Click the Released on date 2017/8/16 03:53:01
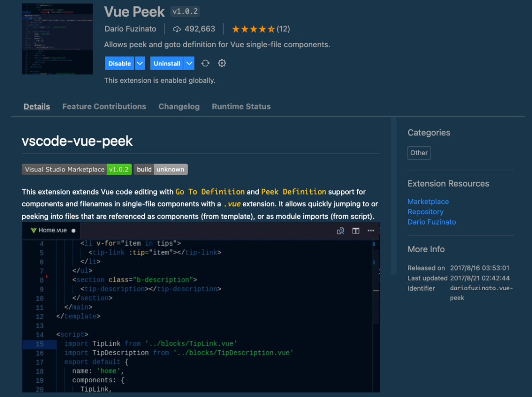532x397 pixels. tap(480, 268)
